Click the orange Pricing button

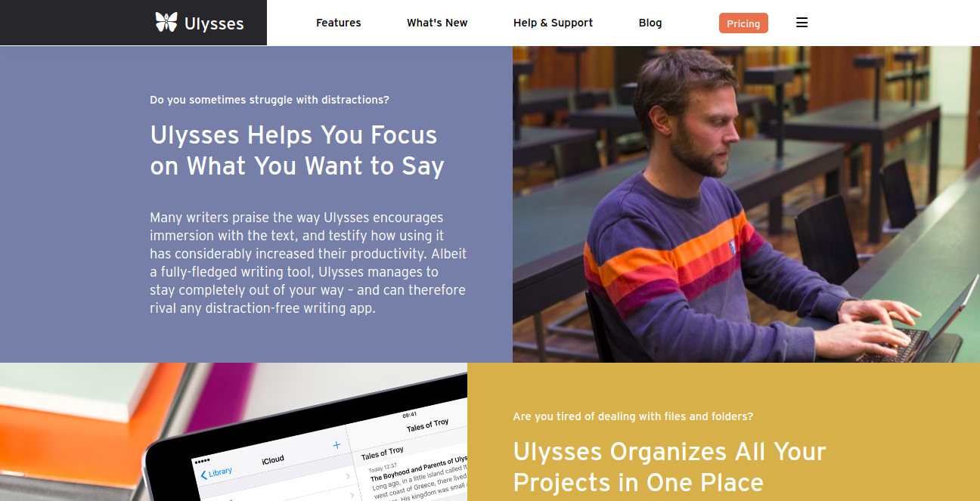click(743, 23)
